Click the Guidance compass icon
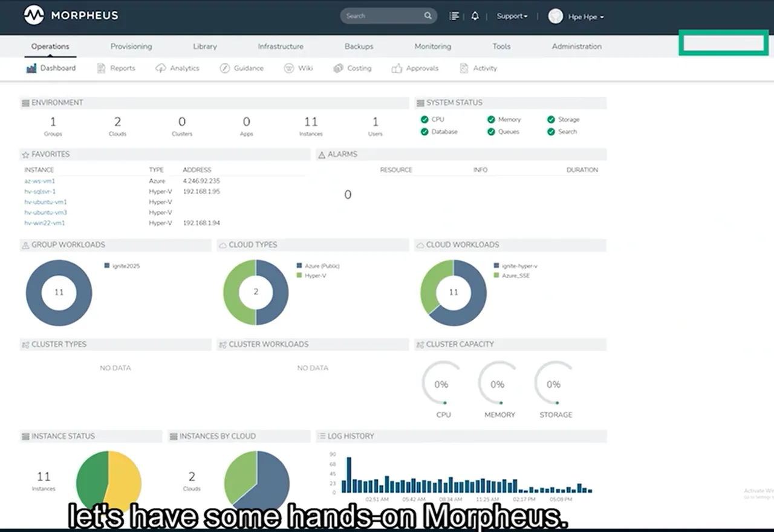 tap(224, 68)
